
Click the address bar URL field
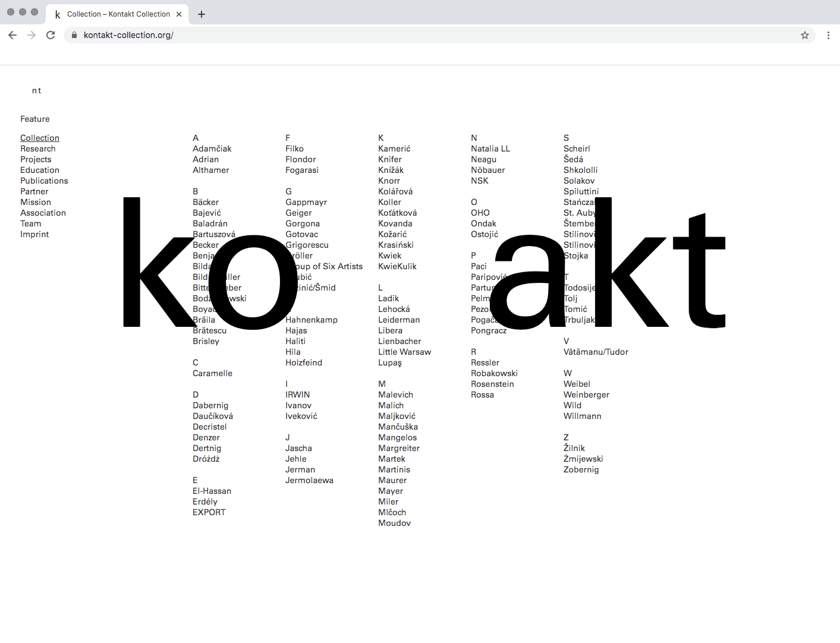point(416,35)
